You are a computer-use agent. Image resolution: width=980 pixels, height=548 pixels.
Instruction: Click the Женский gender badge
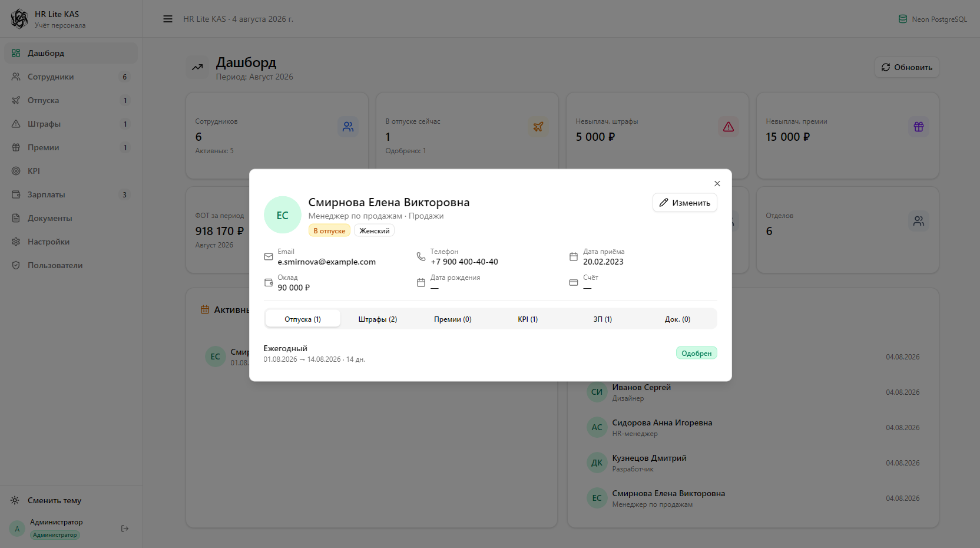[375, 230]
